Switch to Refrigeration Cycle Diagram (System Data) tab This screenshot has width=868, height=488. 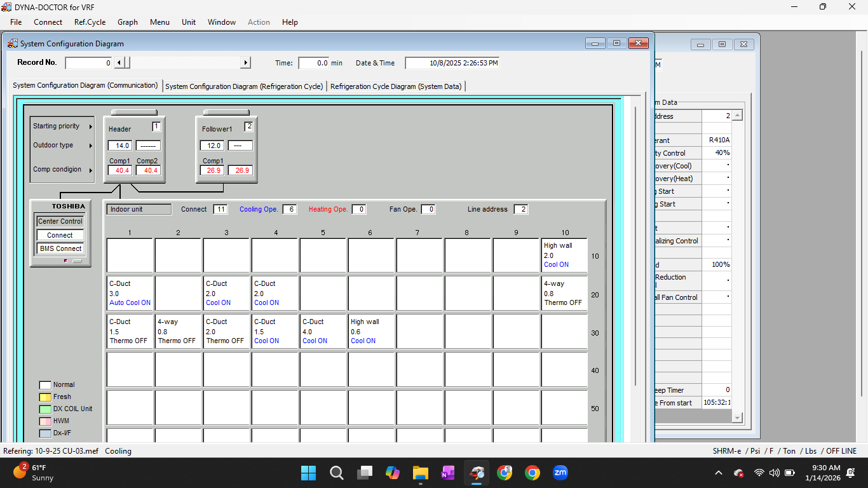pos(396,86)
